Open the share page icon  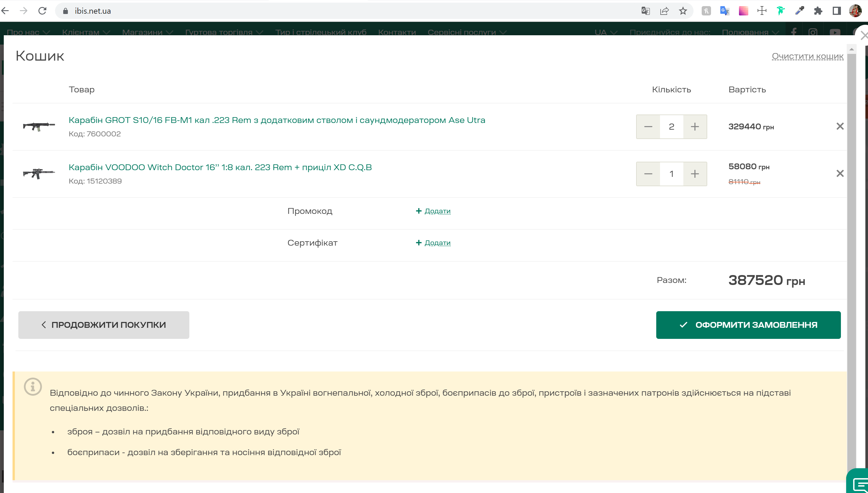click(664, 11)
